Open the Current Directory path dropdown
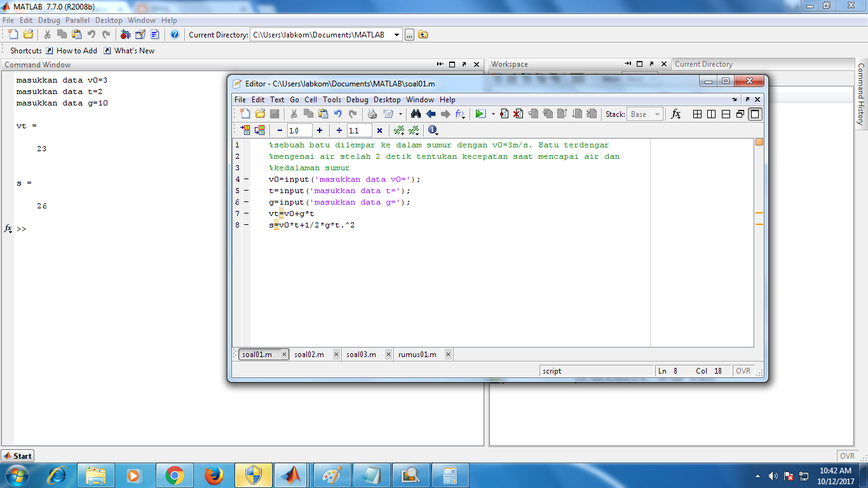 pos(397,35)
